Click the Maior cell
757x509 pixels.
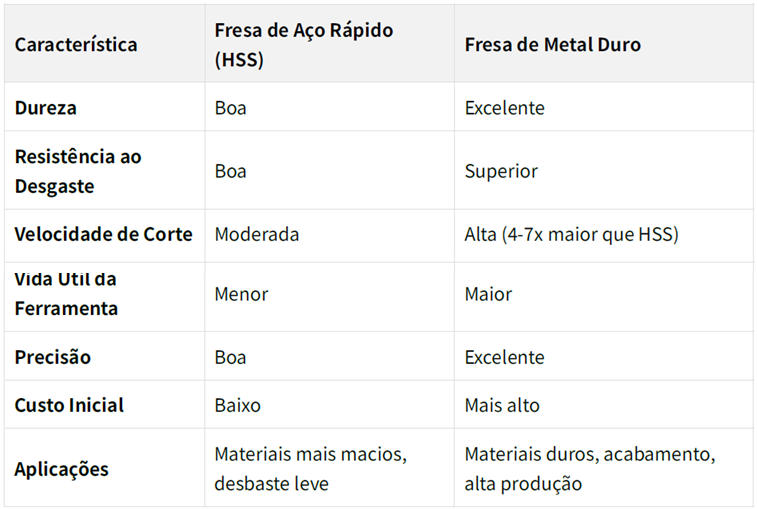488,294
